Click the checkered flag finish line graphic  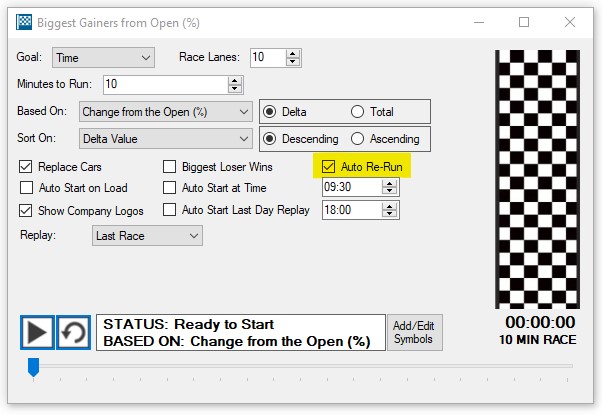(x=538, y=180)
